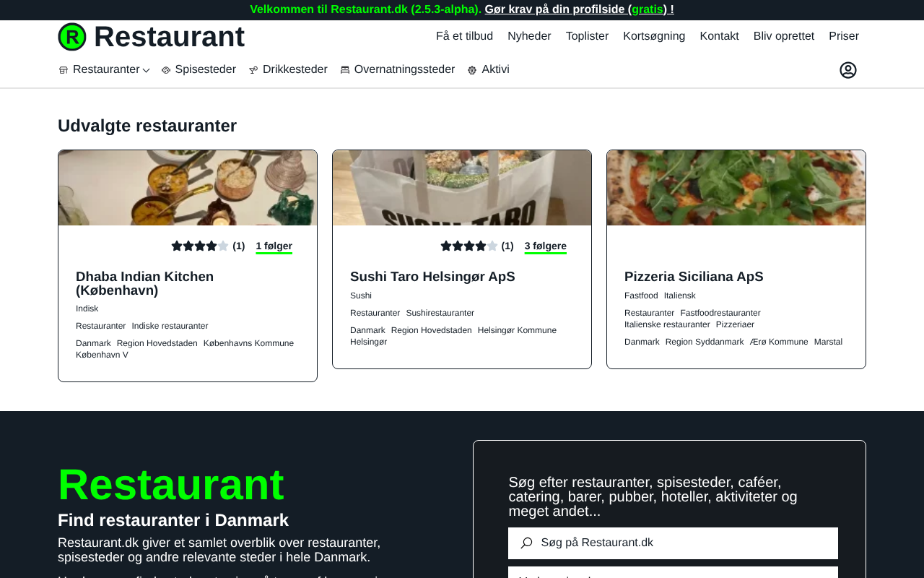Follow the 'gratis' link in banner
The image size is (924, 578).
(648, 9)
